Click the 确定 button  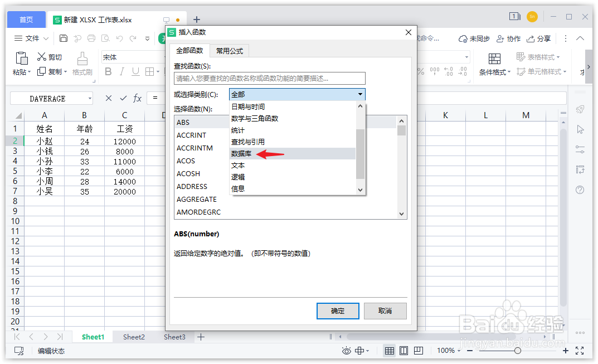point(338,312)
